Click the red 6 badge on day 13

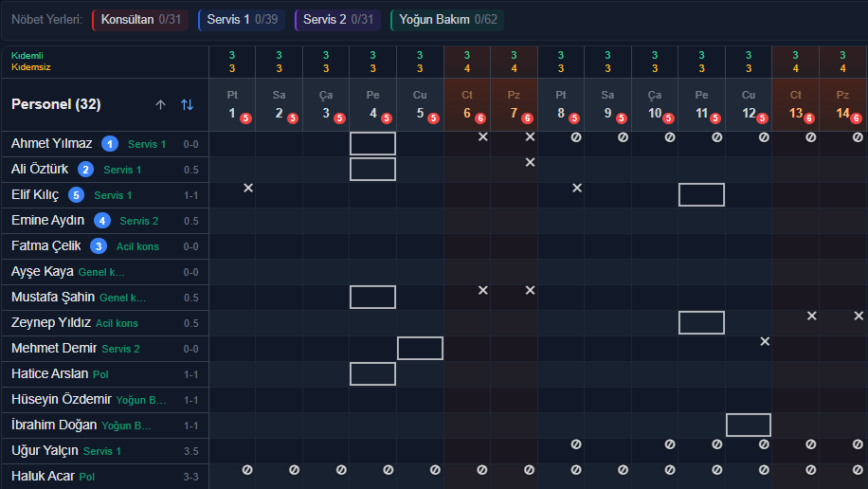808,118
